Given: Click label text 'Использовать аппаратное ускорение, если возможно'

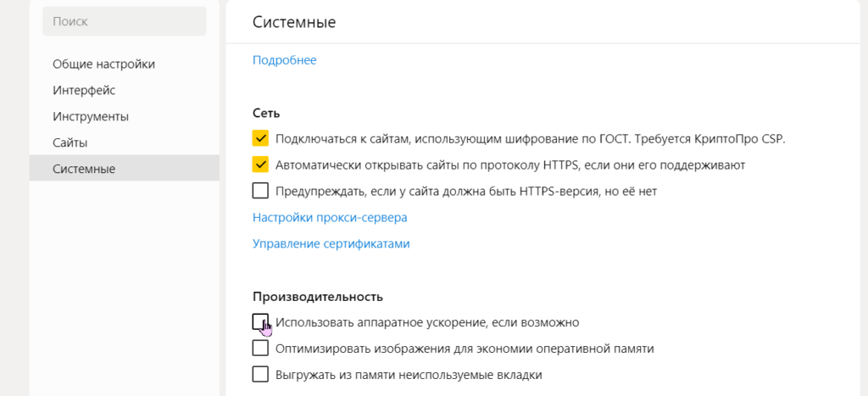Looking at the screenshot, I should tap(426, 322).
